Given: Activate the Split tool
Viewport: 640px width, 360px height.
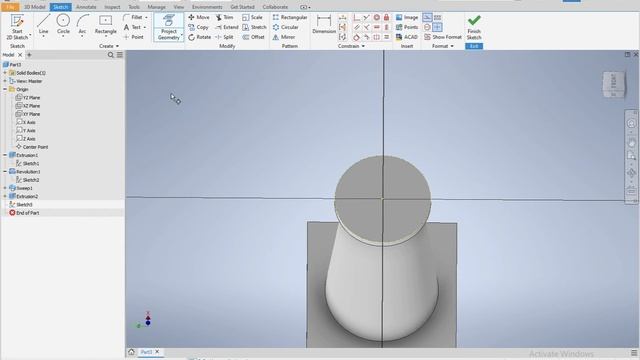Looking at the screenshot, I should click(224, 37).
